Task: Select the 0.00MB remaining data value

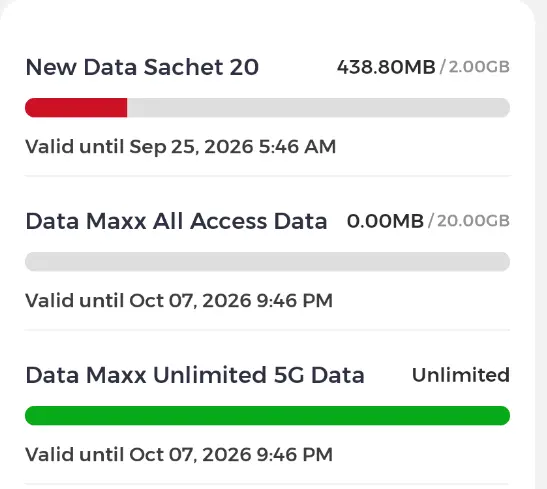Action: click(x=385, y=221)
